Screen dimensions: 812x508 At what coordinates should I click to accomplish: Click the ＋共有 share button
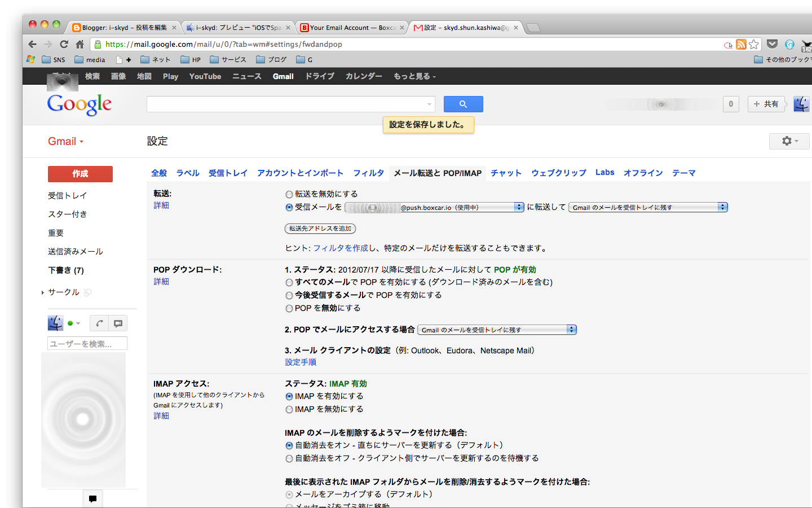click(766, 104)
